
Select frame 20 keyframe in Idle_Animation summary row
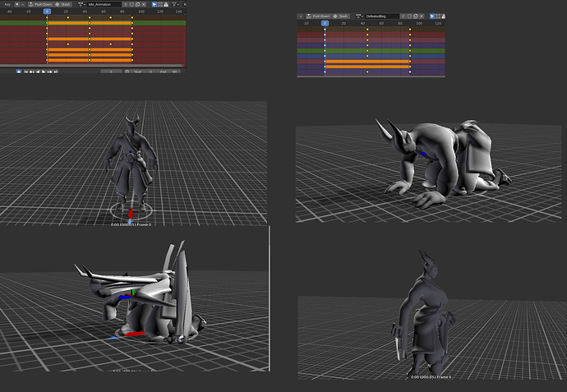pyautogui.click(x=68, y=17)
